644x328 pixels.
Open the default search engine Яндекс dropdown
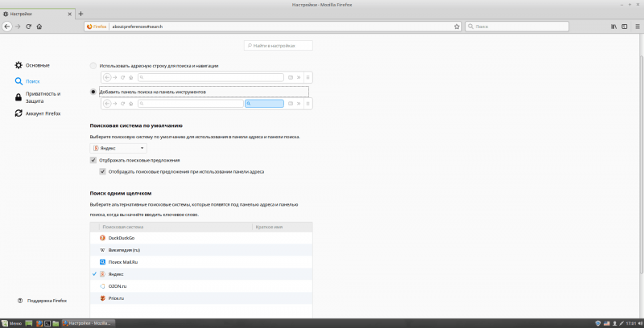118,148
